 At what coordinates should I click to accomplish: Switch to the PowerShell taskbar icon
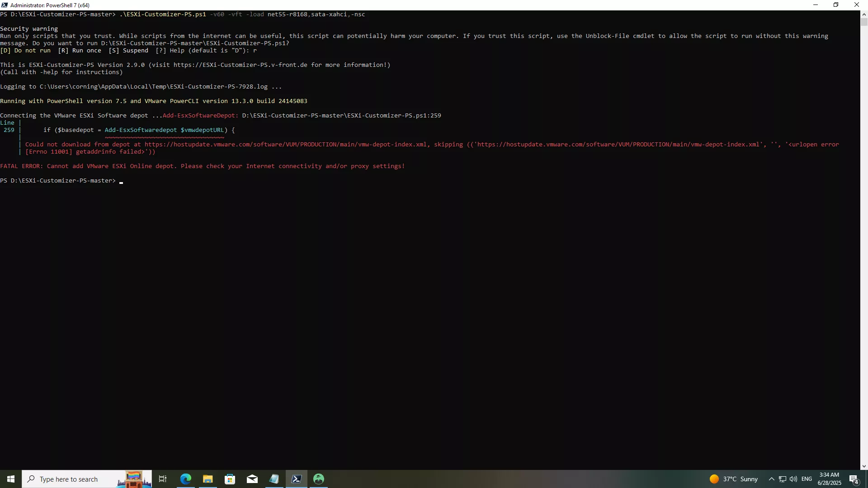(296, 479)
